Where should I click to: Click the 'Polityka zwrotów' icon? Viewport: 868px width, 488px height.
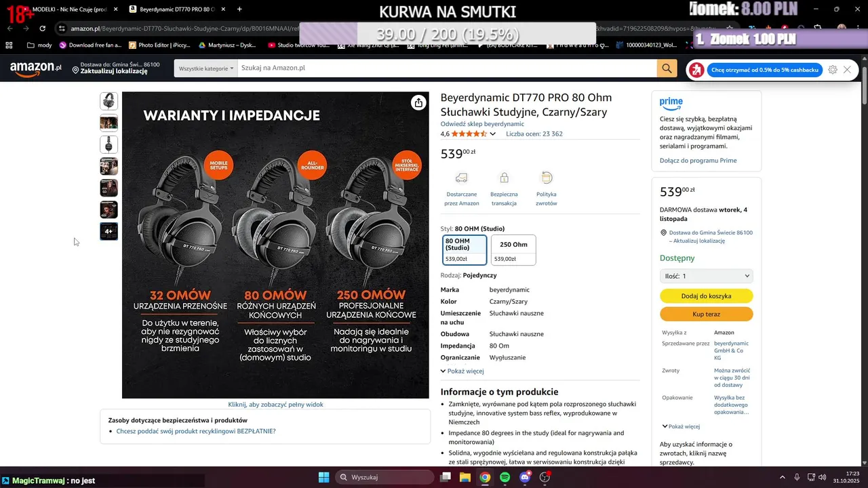pyautogui.click(x=546, y=178)
